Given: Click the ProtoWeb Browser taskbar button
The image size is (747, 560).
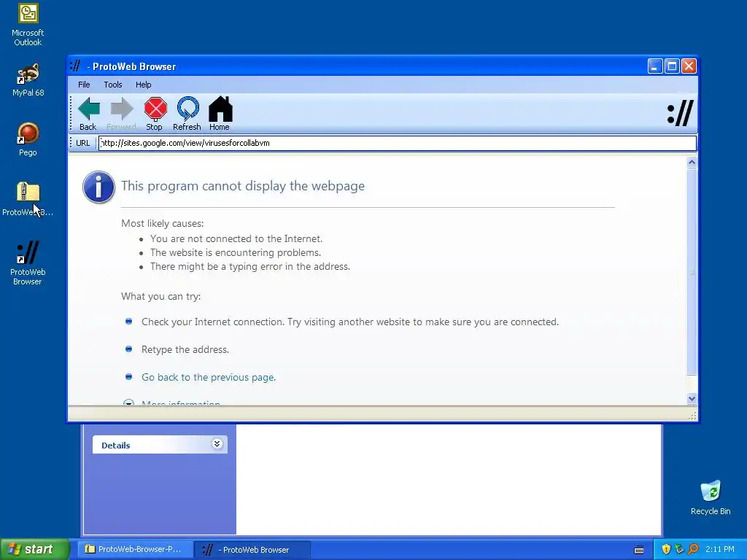Looking at the screenshot, I should click(252, 550).
